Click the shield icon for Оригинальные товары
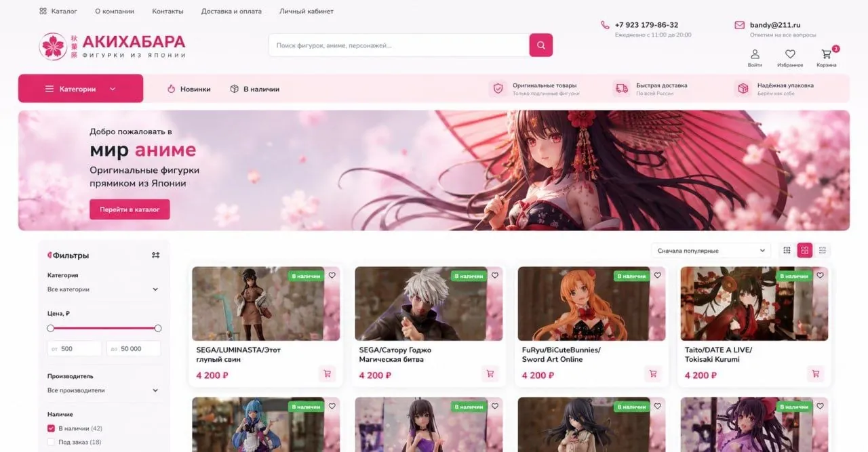 coord(498,88)
